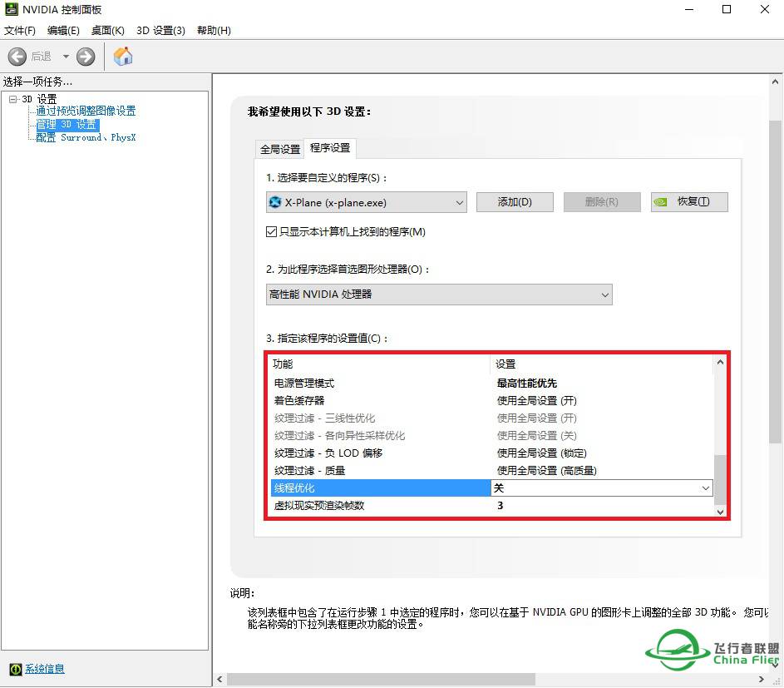Open the Home icon in toolbar
784x688 pixels.
tap(123, 56)
